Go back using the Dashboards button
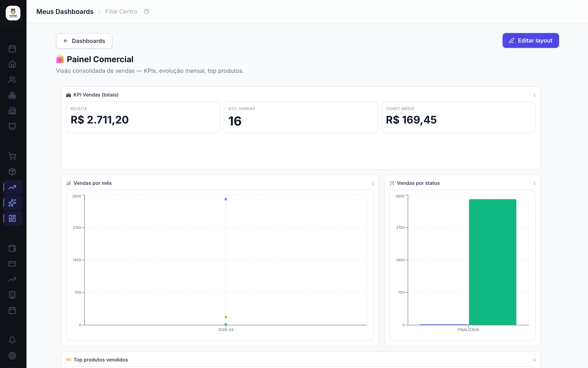This screenshot has height=368, width=588. [84, 41]
